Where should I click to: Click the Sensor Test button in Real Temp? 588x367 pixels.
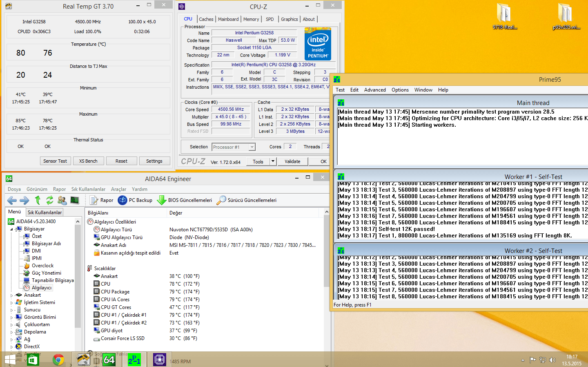(55, 161)
